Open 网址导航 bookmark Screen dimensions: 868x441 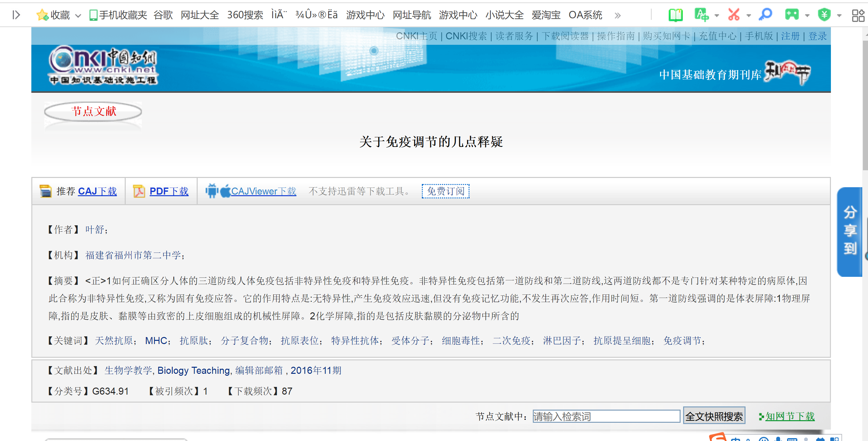[412, 15]
